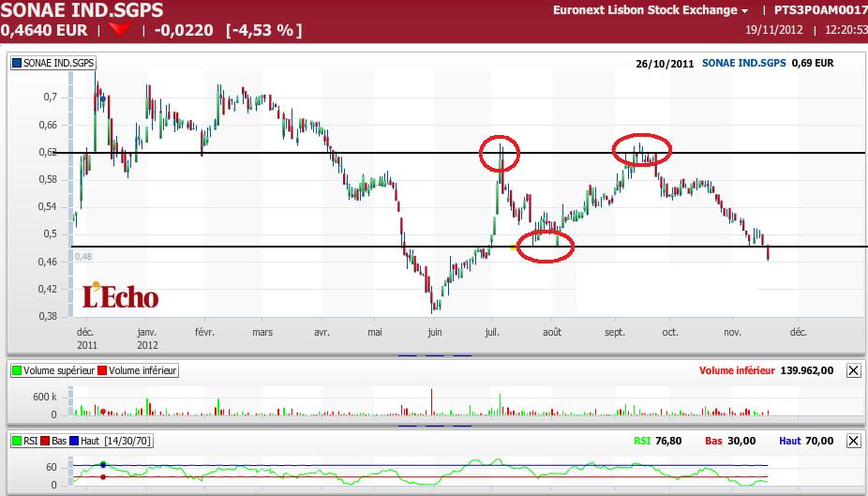This screenshot has height=496, width=868.
Task: Click the RSI legend label text
Action: (30, 441)
